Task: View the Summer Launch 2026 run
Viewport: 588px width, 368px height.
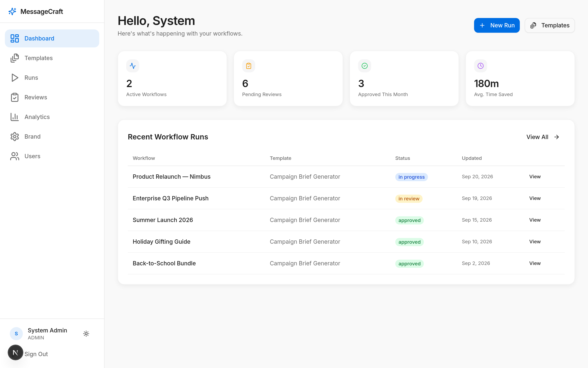Action: tap(535, 220)
